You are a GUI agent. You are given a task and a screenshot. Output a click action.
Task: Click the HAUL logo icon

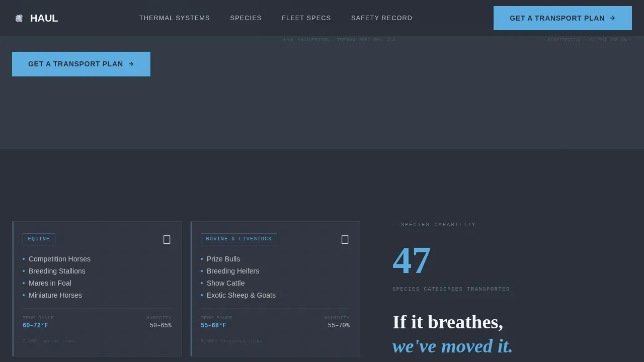tap(19, 18)
